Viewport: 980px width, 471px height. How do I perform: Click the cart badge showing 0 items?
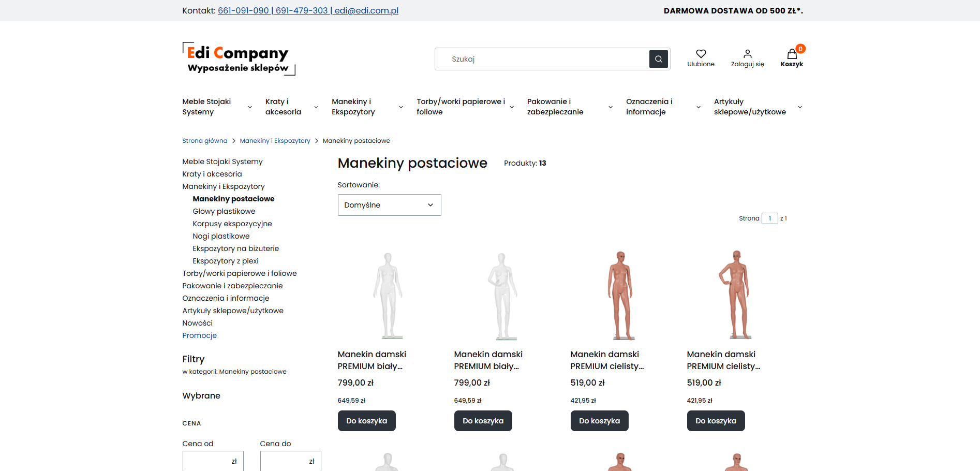(800, 49)
